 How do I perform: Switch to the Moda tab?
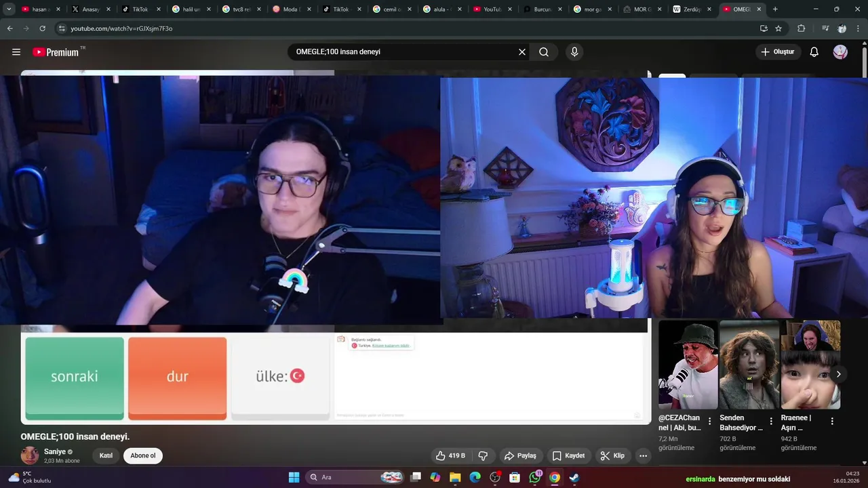click(290, 9)
